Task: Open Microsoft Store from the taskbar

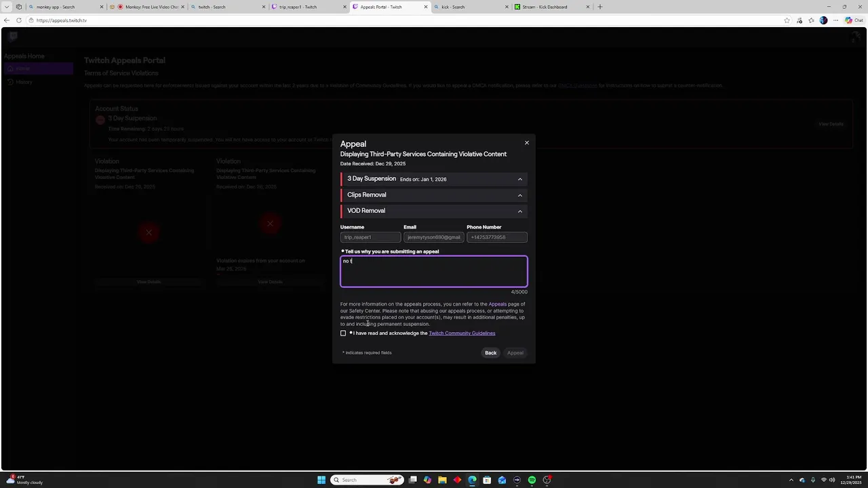Action: pyautogui.click(x=487, y=480)
